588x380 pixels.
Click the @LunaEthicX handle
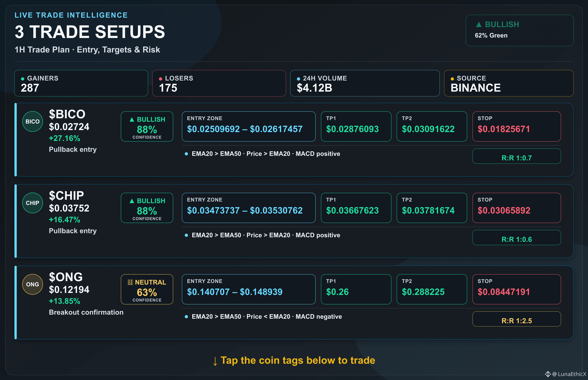pyautogui.click(x=569, y=374)
